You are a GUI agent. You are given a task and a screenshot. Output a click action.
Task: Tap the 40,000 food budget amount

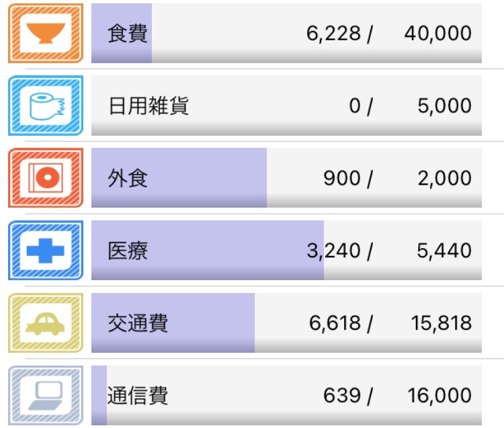pos(437,34)
